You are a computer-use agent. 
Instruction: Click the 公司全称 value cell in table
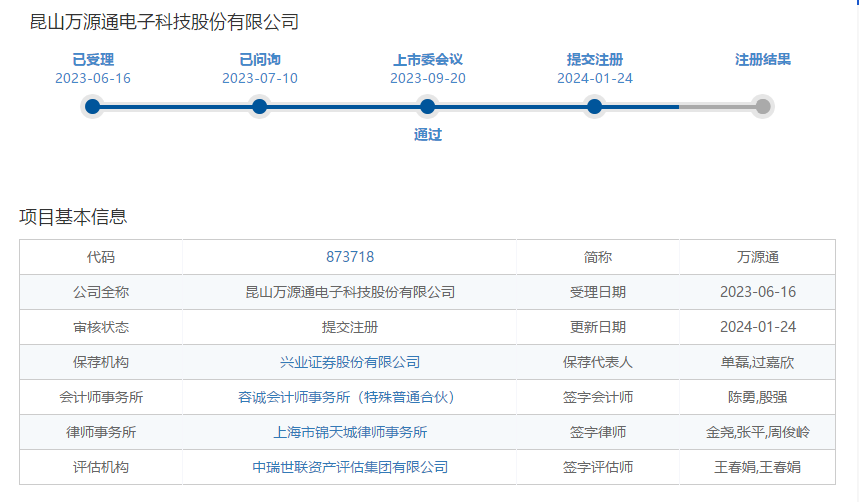tap(350, 292)
